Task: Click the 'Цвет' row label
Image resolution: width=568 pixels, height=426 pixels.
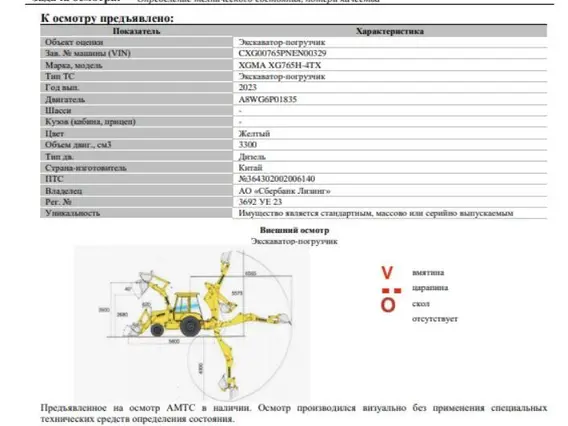Action: (x=54, y=134)
